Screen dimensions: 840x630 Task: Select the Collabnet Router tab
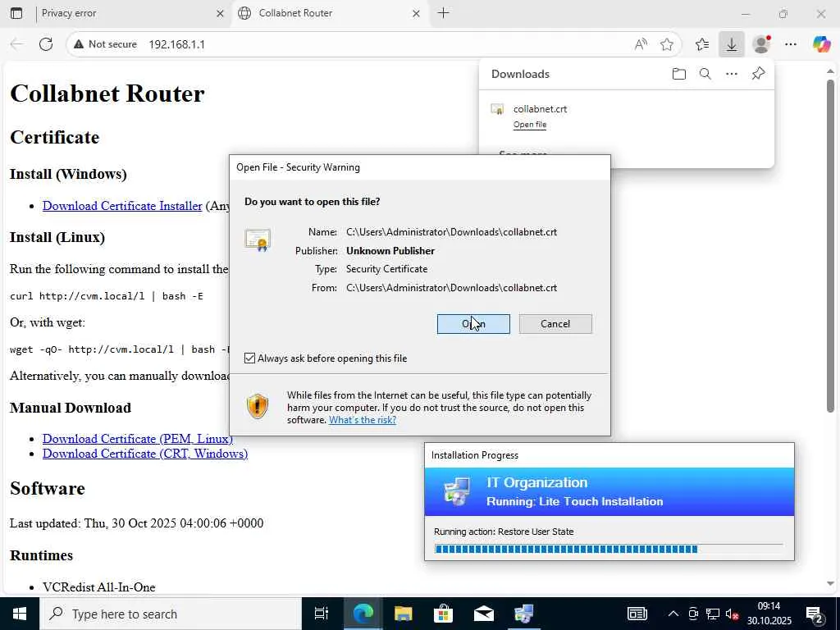328,13
